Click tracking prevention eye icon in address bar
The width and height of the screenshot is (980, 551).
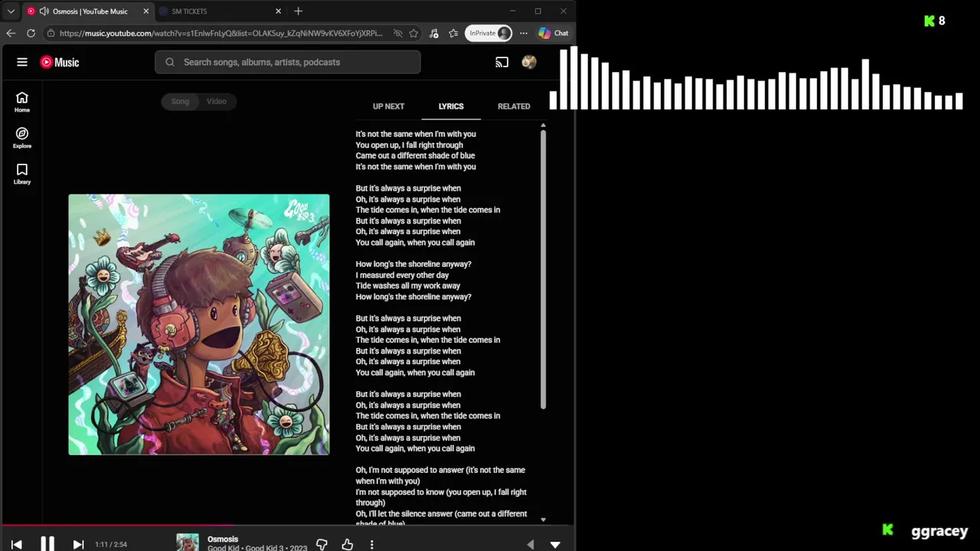[x=397, y=33]
